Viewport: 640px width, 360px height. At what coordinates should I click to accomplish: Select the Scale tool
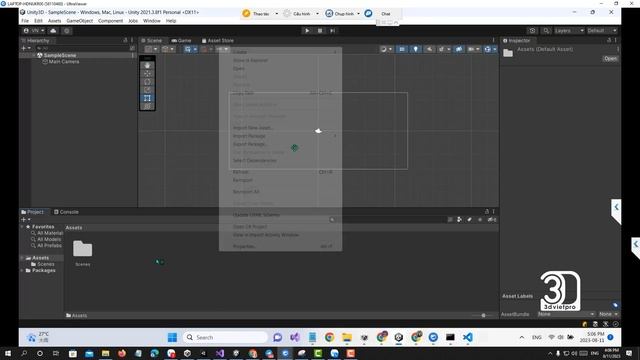[147, 90]
